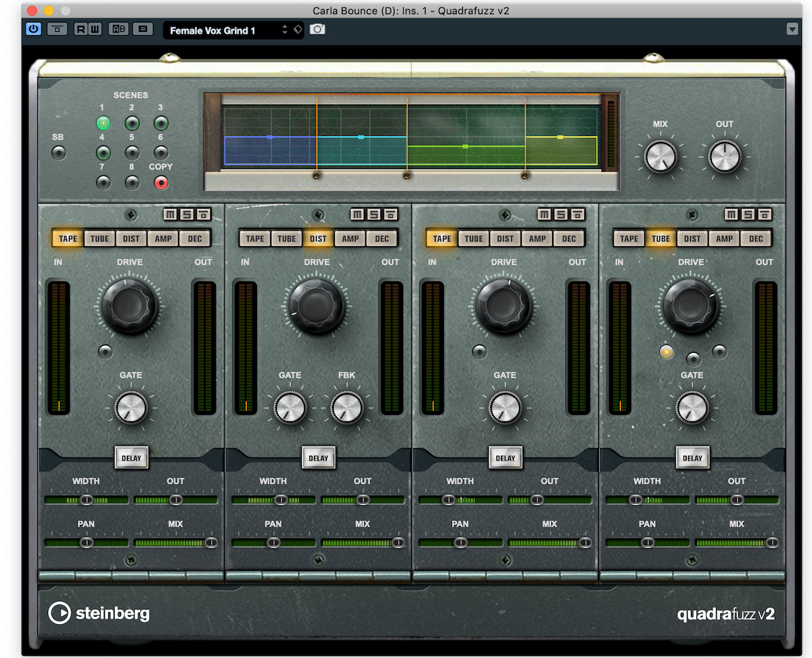
Task: Click the blue power button to deactivate plugin
Action: (34, 29)
